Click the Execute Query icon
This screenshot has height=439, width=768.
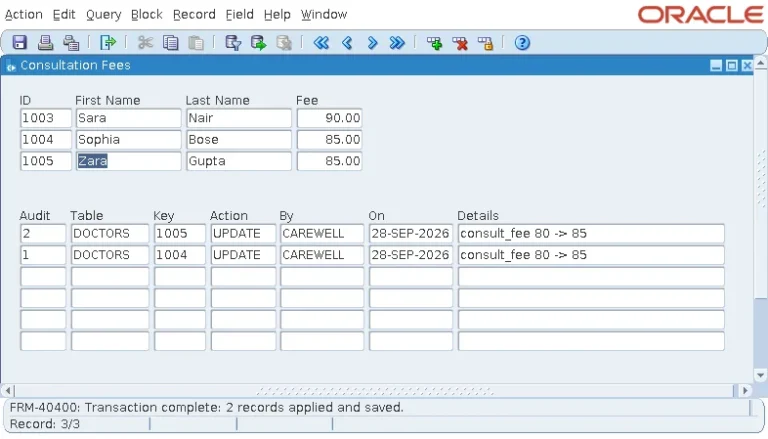pos(259,43)
